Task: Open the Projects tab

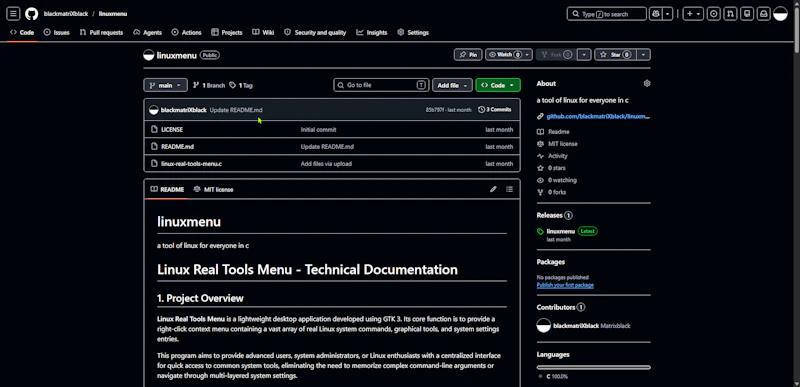Action: [227, 32]
